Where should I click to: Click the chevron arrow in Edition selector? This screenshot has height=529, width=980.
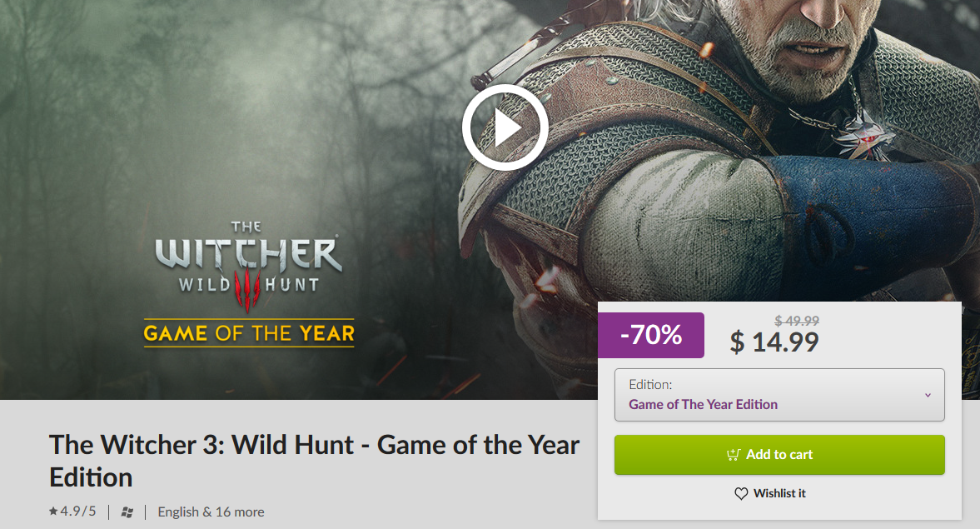tap(928, 395)
